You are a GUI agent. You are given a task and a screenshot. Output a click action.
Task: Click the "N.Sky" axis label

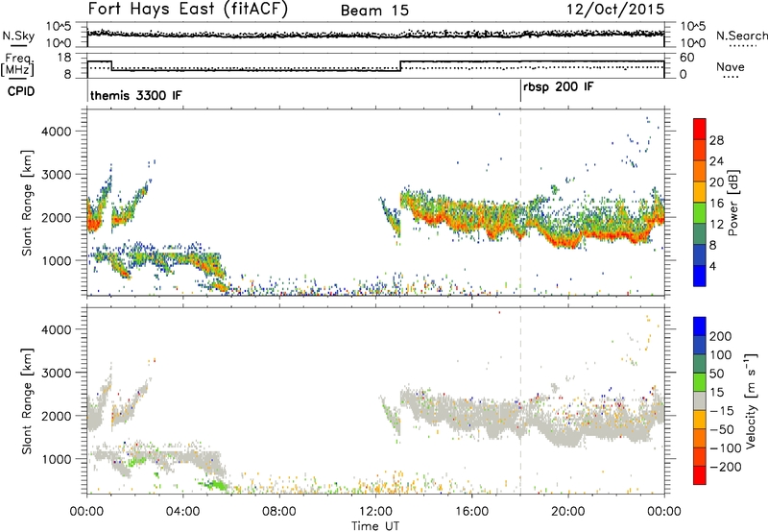[x=18, y=36]
